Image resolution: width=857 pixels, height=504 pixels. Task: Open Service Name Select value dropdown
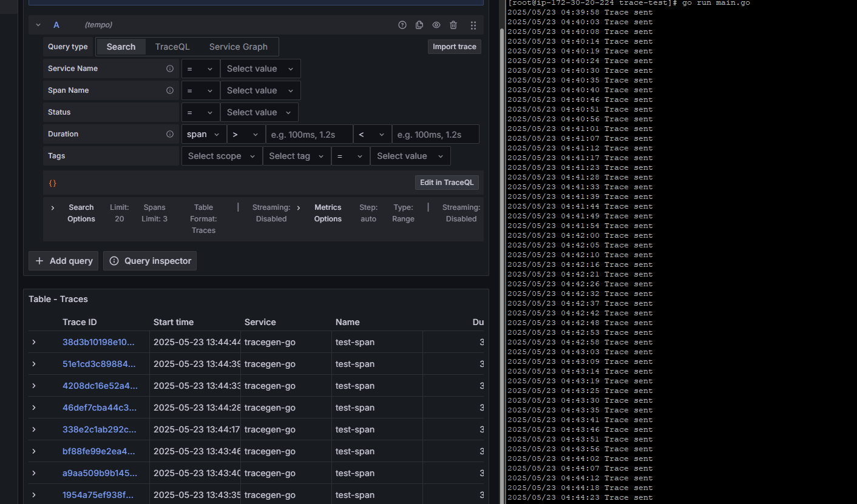260,69
